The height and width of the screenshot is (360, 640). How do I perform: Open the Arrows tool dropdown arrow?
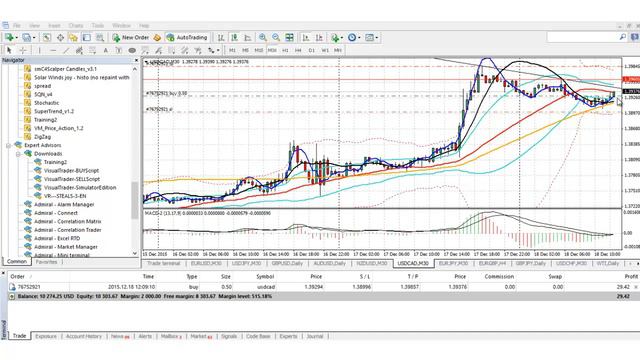coord(218,50)
